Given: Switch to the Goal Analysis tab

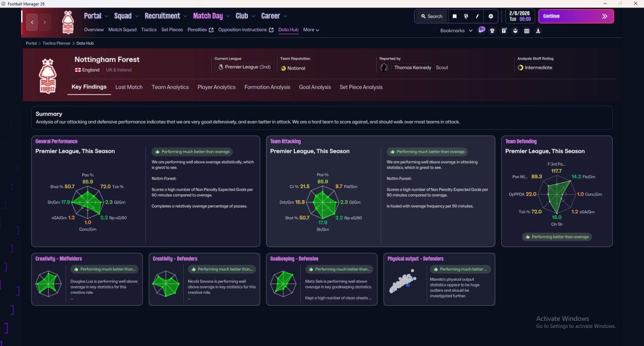Looking at the screenshot, I should click(x=315, y=87).
